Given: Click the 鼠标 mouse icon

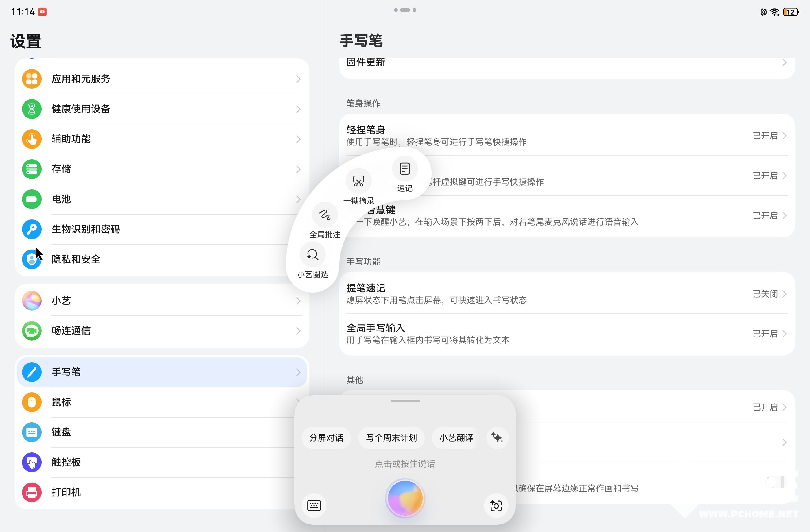Looking at the screenshot, I should click(32, 402).
